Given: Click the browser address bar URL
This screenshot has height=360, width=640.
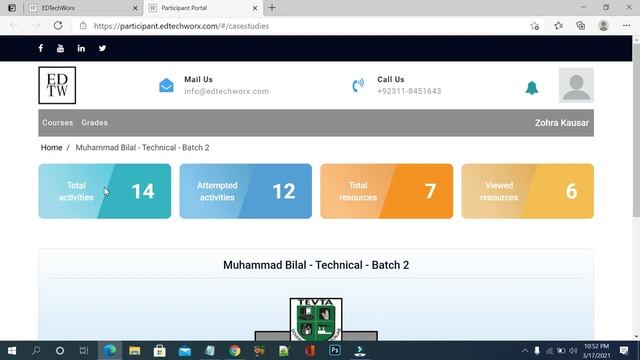Looking at the screenshot, I should (181, 26).
